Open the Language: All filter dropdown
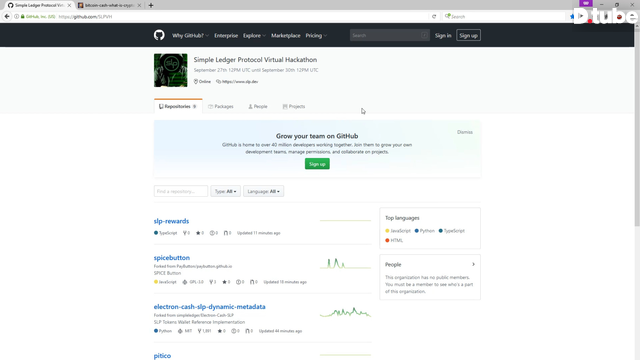The image size is (640, 360). 264,191
